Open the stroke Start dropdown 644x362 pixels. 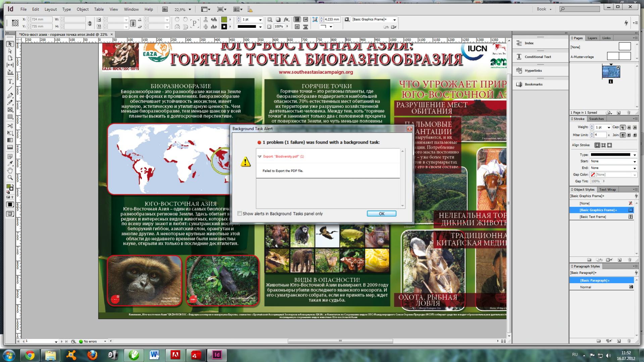(635, 161)
